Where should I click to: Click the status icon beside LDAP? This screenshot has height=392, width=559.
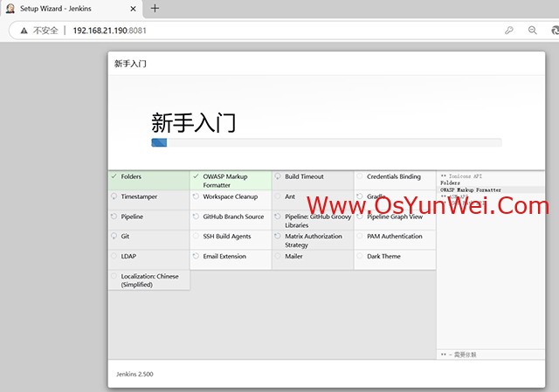(x=114, y=256)
